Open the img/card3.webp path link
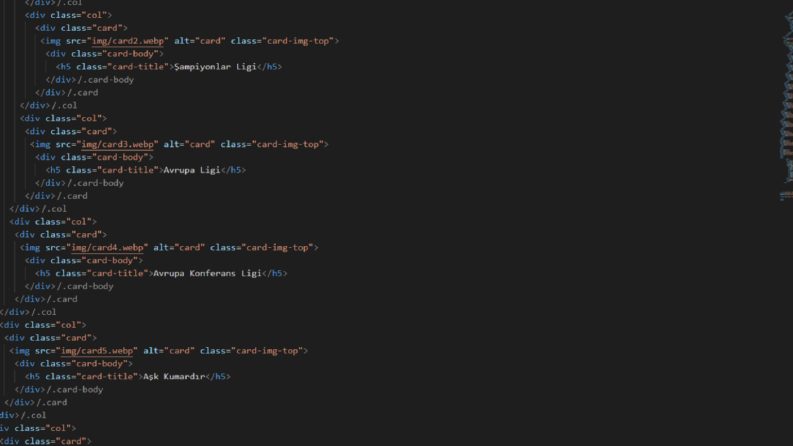Viewport: 793px width, 446px height. (117, 144)
